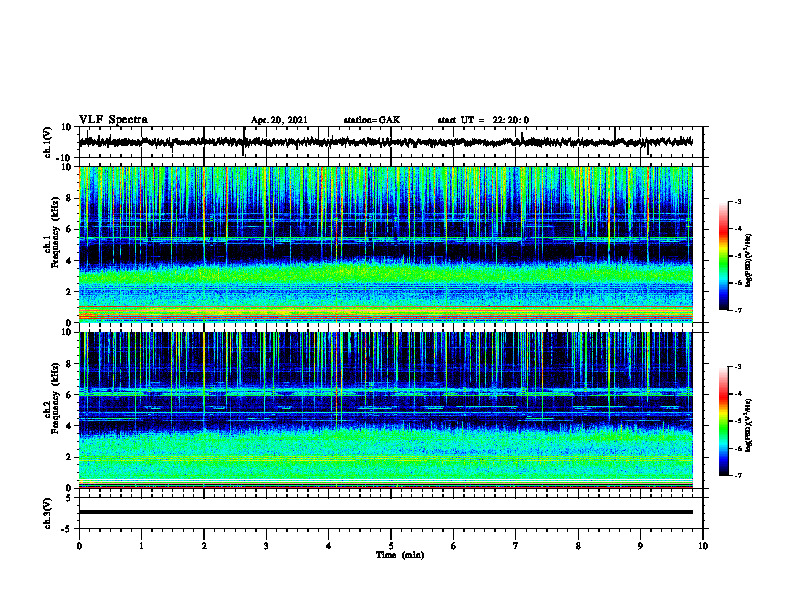The height and width of the screenshot is (612, 792).
Task: Click the ch.1 frequency tick label "4"
Action: pyautogui.click(x=69, y=261)
